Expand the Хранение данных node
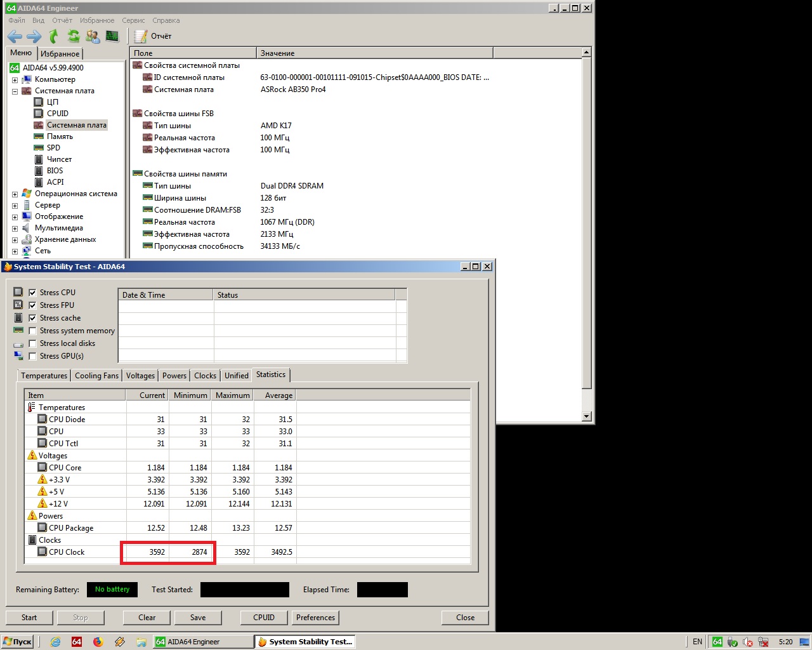The width and height of the screenshot is (812, 650). [15, 240]
